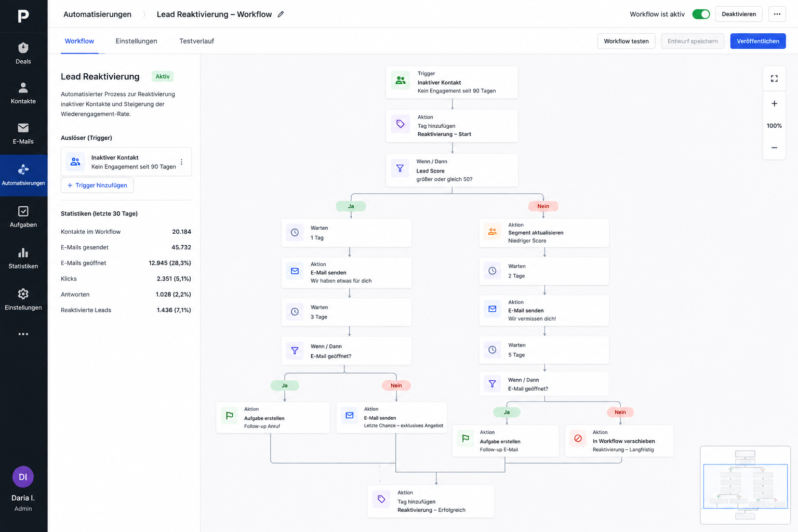Click the P logo
The image size is (798, 532).
click(23, 16)
